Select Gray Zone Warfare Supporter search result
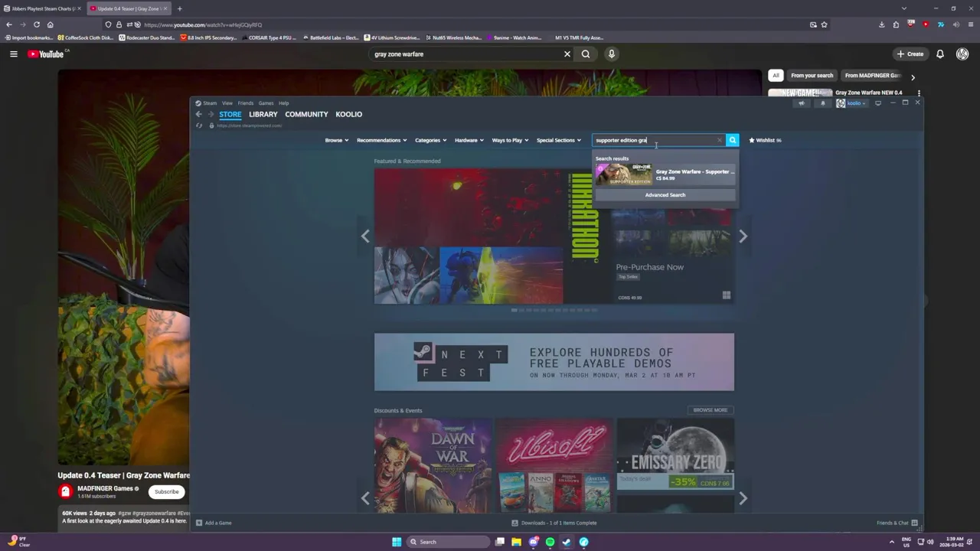This screenshot has width=980, height=551. coord(665,174)
